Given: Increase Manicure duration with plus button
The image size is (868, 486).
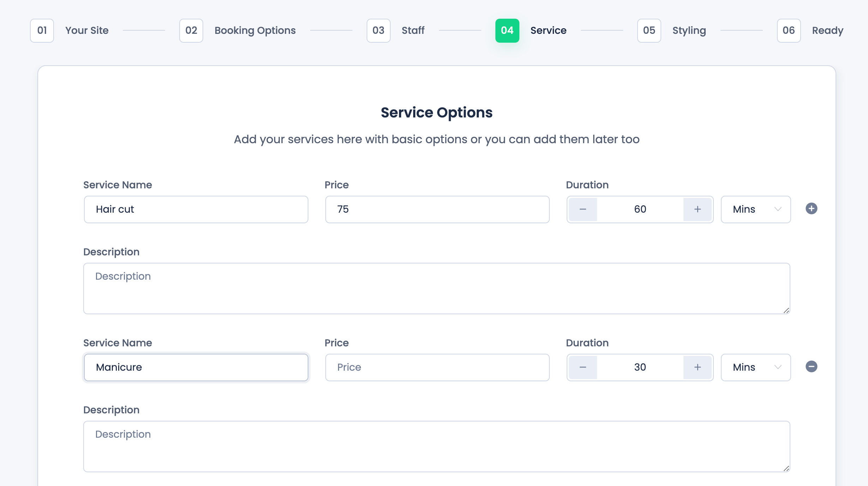Looking at the screenshot, I should pos(697,367).
